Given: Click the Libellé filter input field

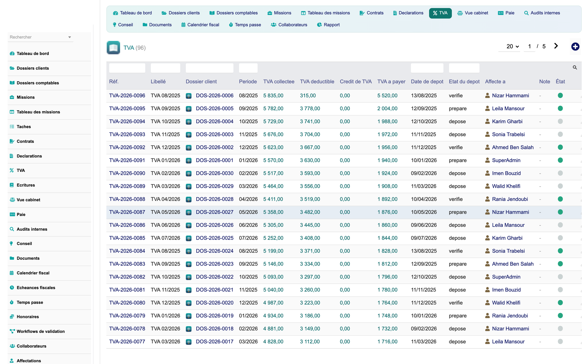Looking at the screenshot, I should [x=166, y=68].
